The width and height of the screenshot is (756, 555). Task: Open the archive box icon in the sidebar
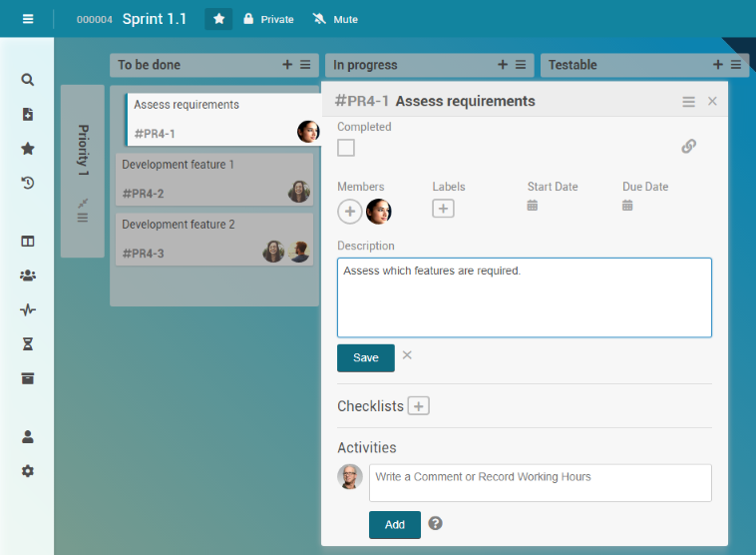[28, 378]
